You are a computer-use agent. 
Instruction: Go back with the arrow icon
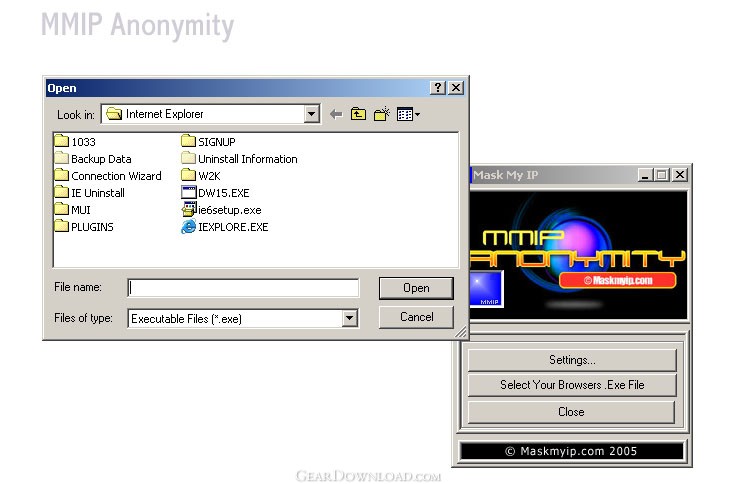coord(336,114)
